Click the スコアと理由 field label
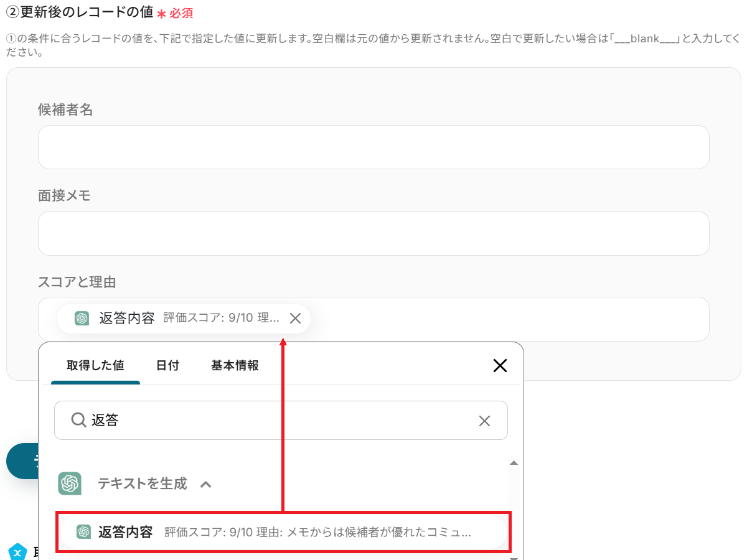 pyautogui.click(x=77, y=282)
